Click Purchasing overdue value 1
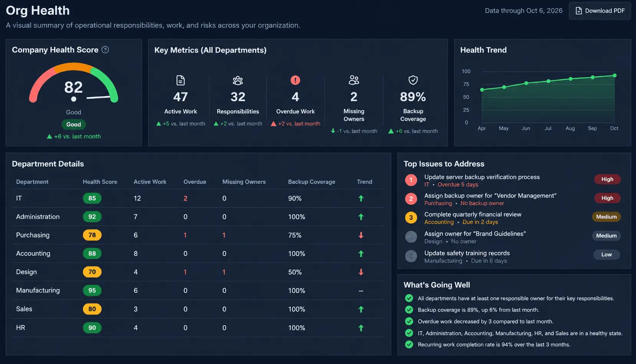Screen dimensions: 636x364 pyautogui.click(x=185, y=235)
